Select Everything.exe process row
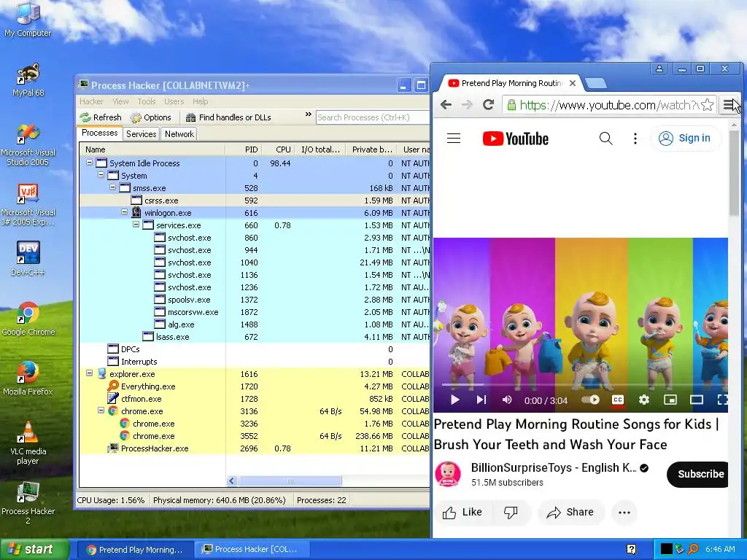747x560 pixels. coord(255,386)
